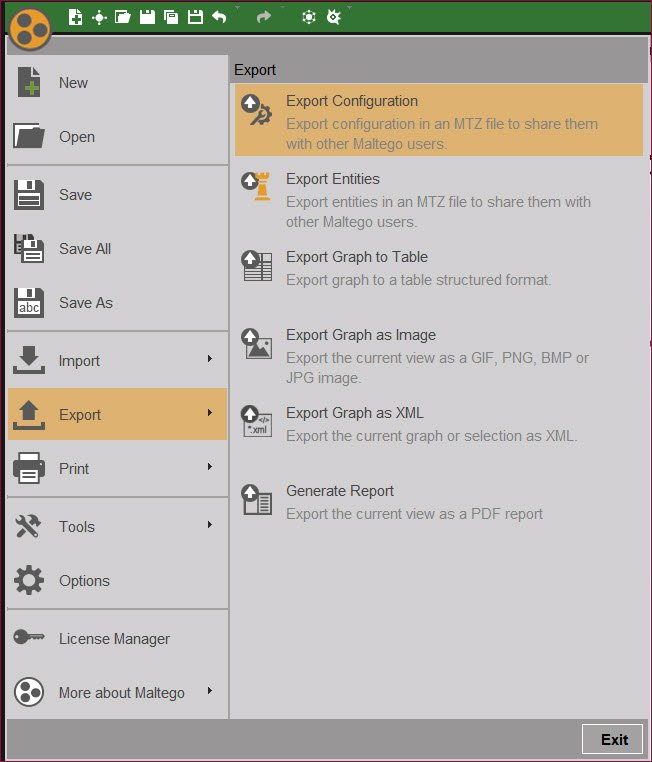Expand the Print submenu arrow

210,467
